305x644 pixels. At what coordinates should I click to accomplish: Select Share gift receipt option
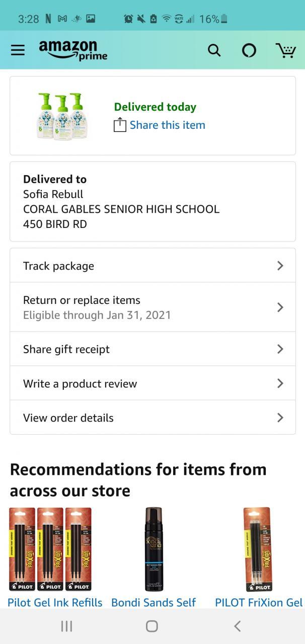[x=66, y=349]
